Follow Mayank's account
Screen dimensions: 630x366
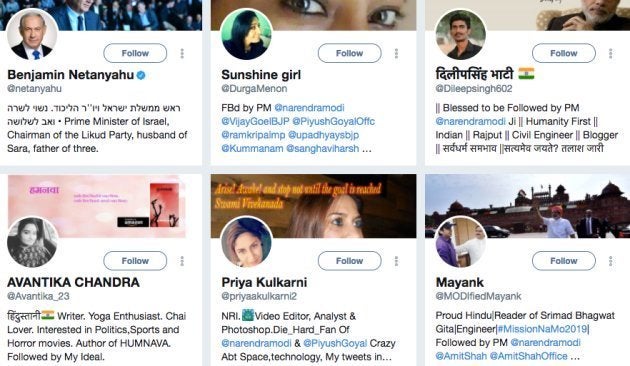coord(564,261)
